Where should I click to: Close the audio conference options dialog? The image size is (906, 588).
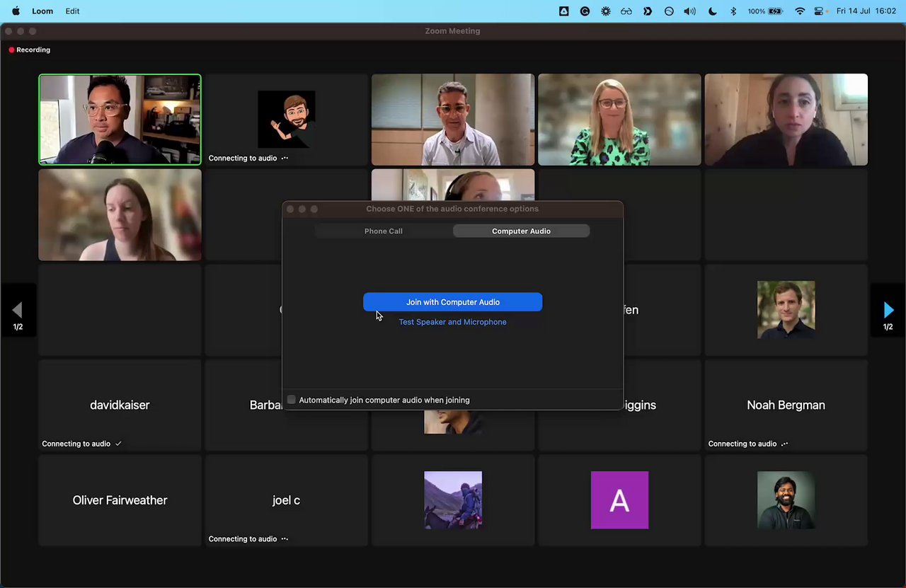[x=289, y=209]
